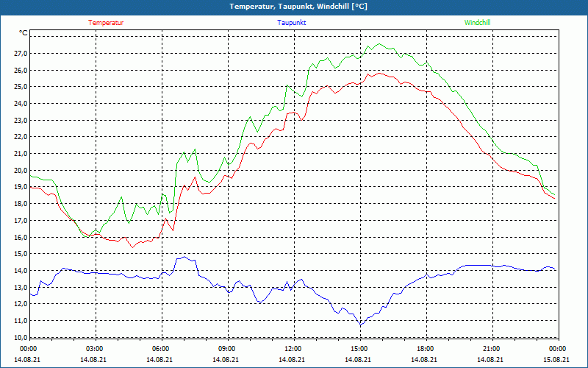Screen dimensions: 588x368
Task: Click the 23,0 y-axis value
Action: (21, 121)
